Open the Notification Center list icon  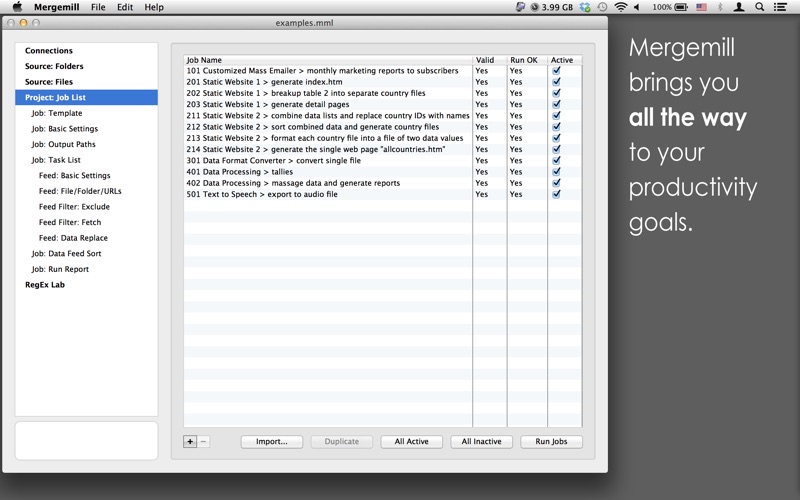780,7
